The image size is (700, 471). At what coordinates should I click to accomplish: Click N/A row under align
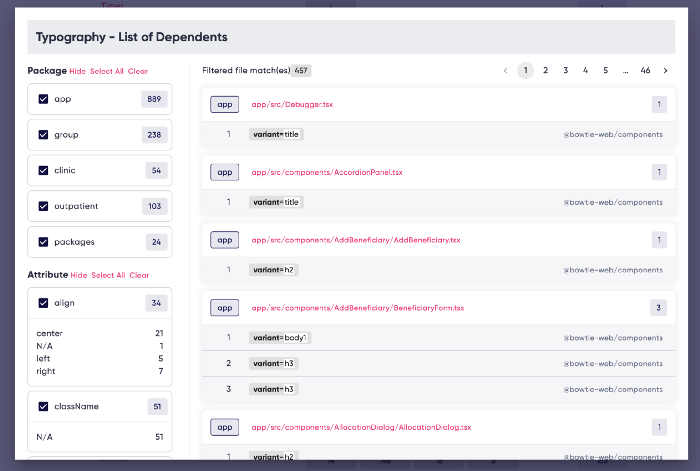tap(100, 346)
